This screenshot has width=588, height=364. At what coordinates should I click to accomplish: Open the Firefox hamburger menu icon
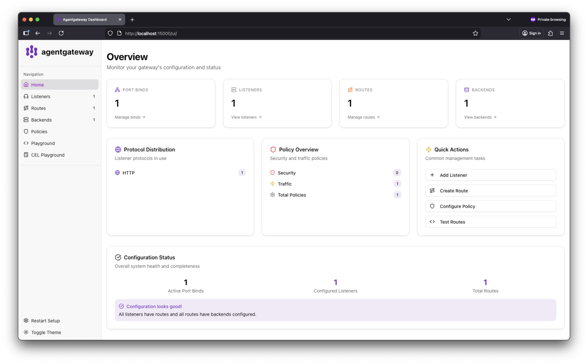(x=562, y=33)
